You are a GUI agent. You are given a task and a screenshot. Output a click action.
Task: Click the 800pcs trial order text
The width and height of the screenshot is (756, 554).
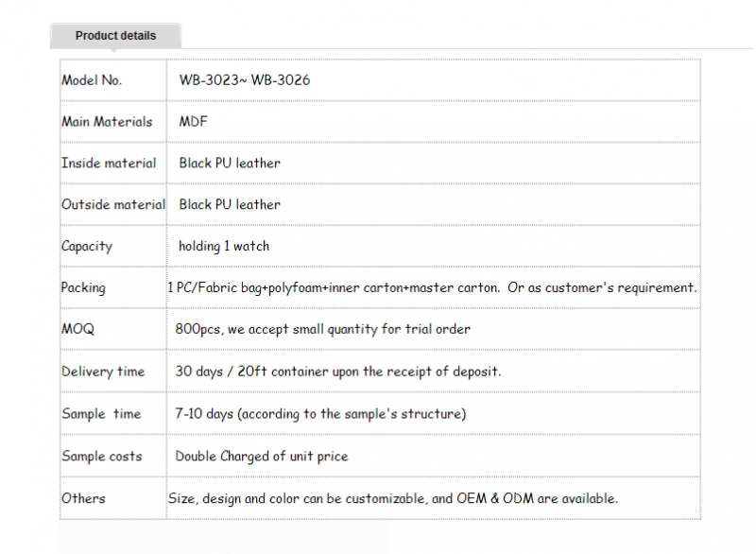322,329
